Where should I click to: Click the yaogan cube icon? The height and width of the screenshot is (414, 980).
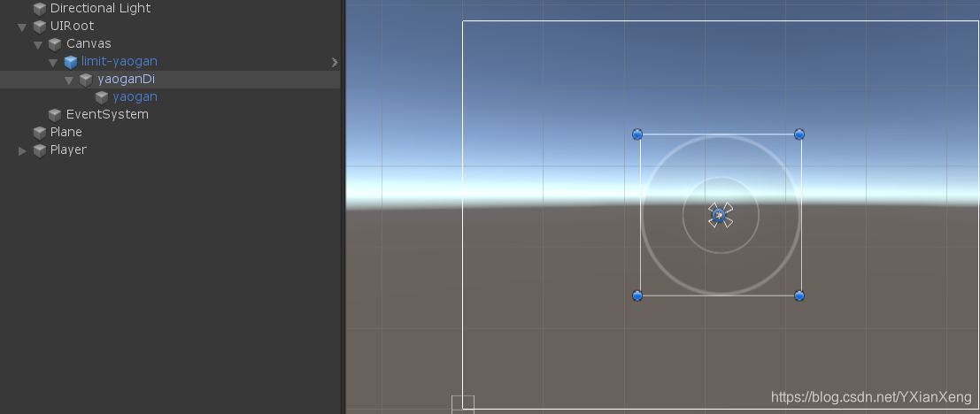point(102,96)
